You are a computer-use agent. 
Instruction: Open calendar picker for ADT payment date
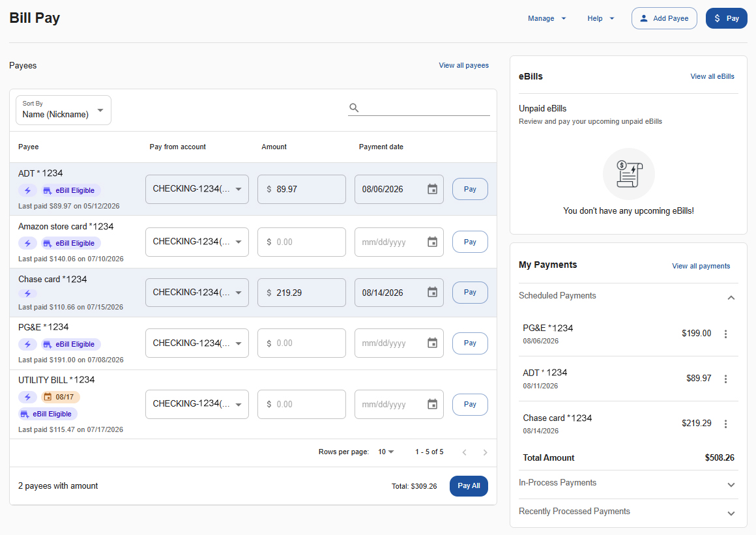point(433,190)
